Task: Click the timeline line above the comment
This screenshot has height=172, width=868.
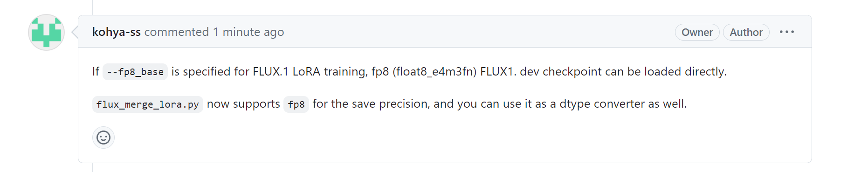Action: coord(93,7)
